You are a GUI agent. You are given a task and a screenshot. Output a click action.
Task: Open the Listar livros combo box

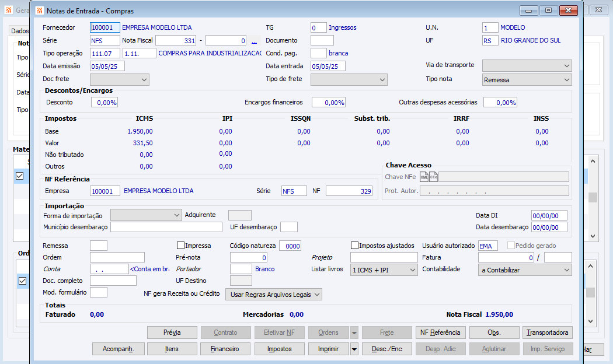[x=384, y=270]
